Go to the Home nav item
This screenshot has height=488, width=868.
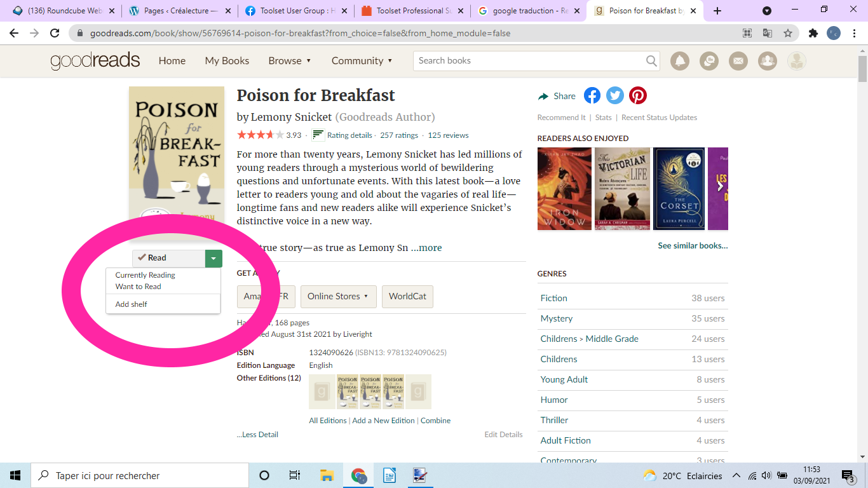(172, 61)
